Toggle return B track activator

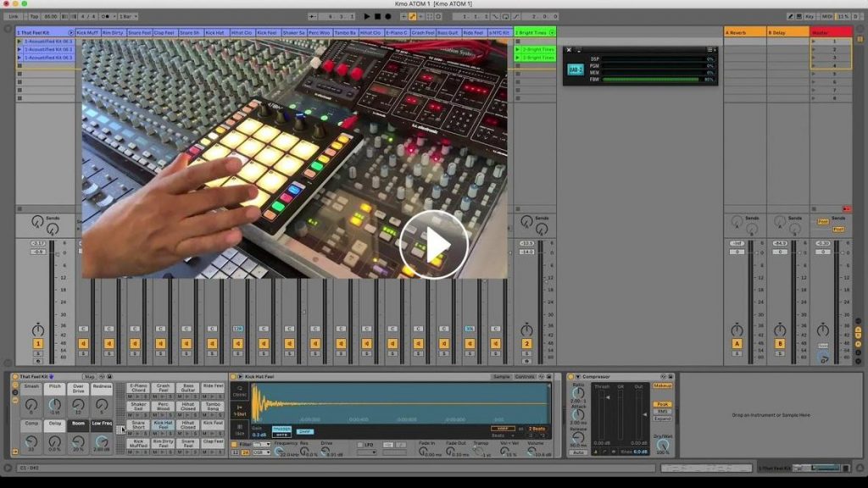coord(780,344)
